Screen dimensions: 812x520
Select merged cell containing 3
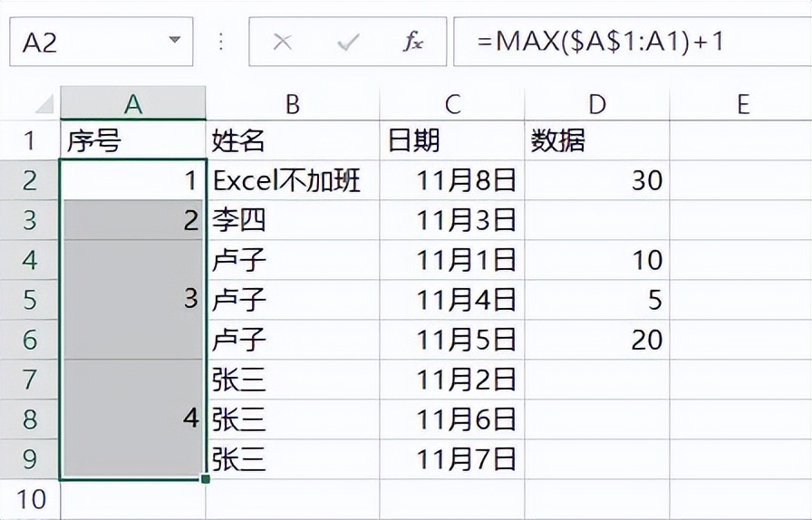(133, 300)
